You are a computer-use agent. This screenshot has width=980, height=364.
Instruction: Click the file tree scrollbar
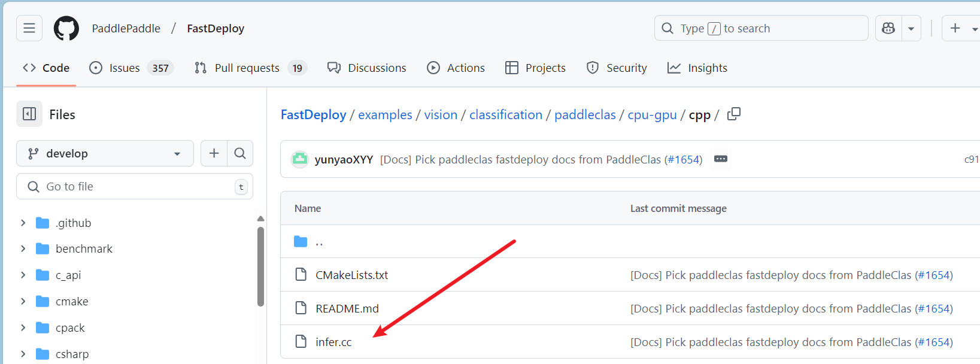click(x=260, y=266)
